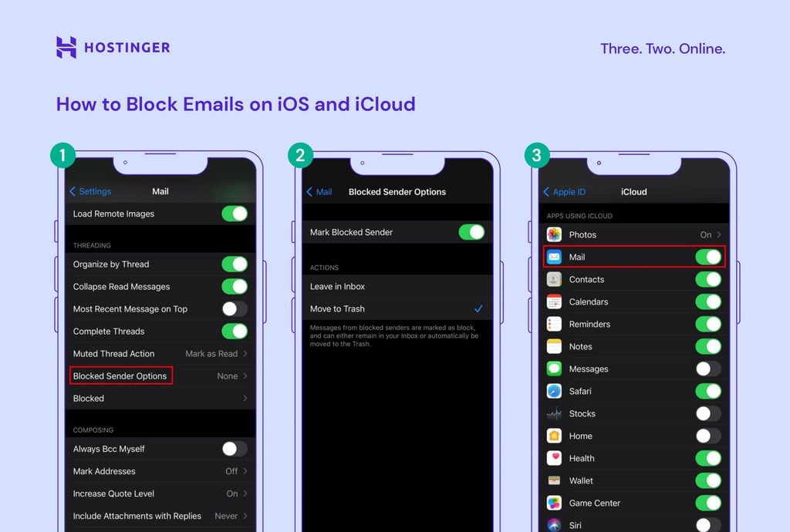Image resolution: width=790 pixels, height=532 pixels.
Task: Click the Hostinger logo icon
Action: coord(66,47)
